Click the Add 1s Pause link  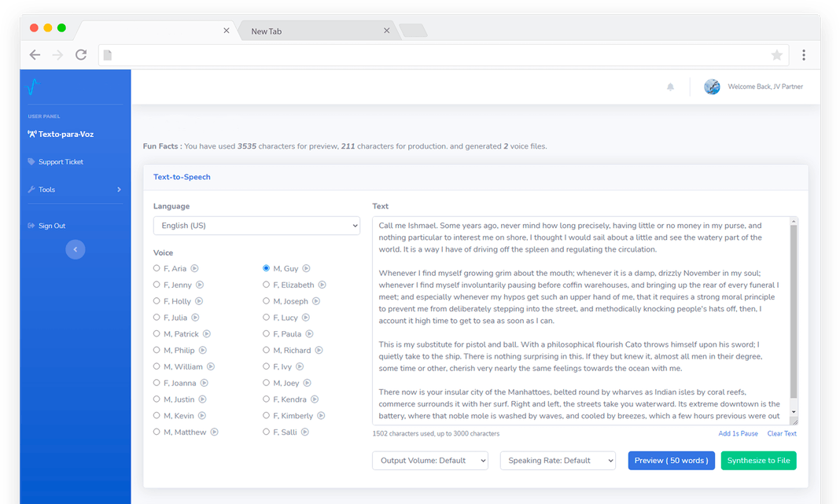[x=738, y=434]
